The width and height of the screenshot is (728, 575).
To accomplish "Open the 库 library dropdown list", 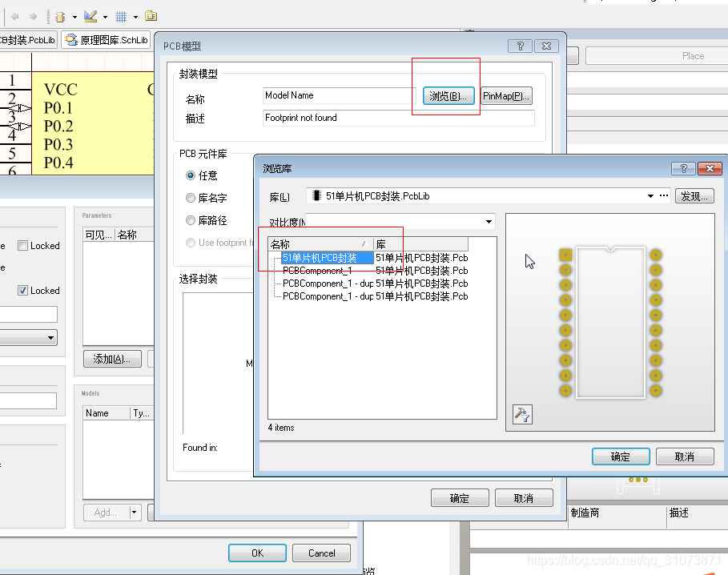I will (x=650, y=196).
